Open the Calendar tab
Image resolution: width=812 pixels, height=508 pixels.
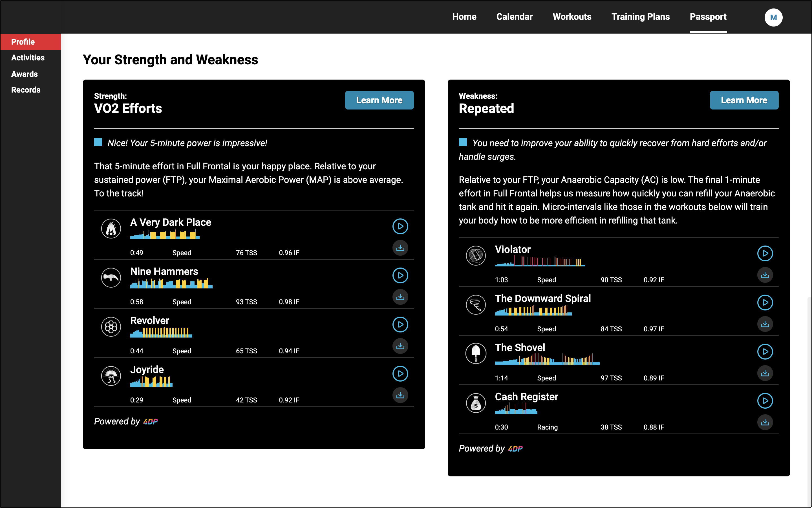click(514, 17)
